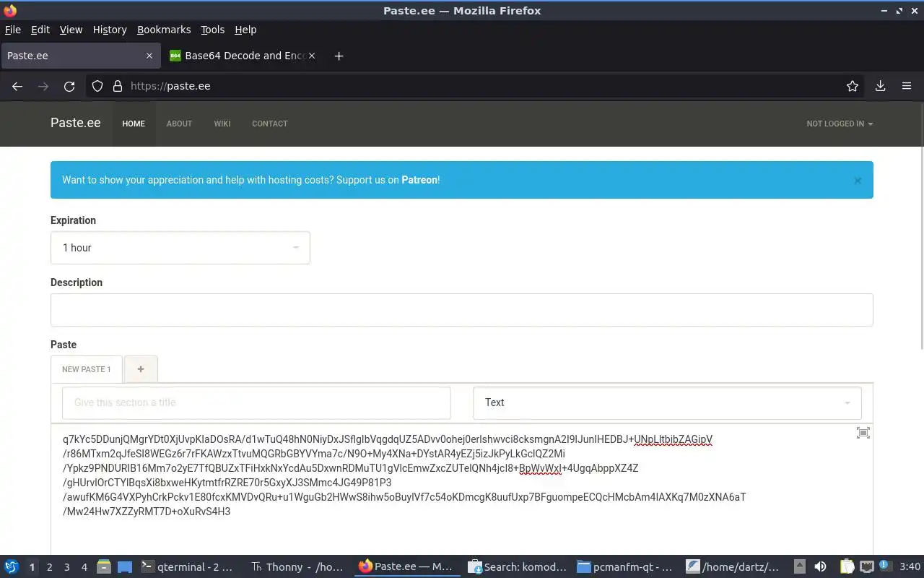Screen dimensions: 924x578
Task: Switch to pcmanfm-qt window in taskbar
Action: (626, 567)
